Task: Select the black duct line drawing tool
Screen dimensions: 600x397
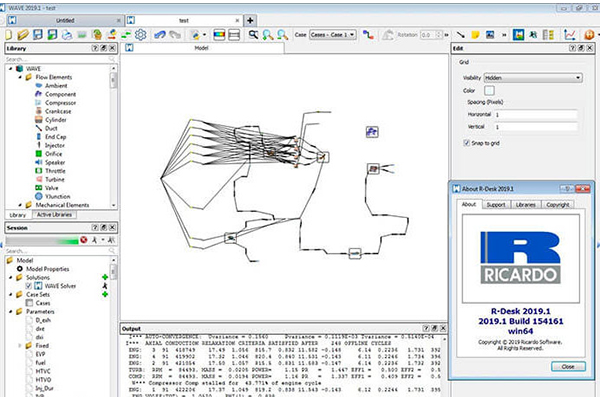Action: [x=461, y=35]
